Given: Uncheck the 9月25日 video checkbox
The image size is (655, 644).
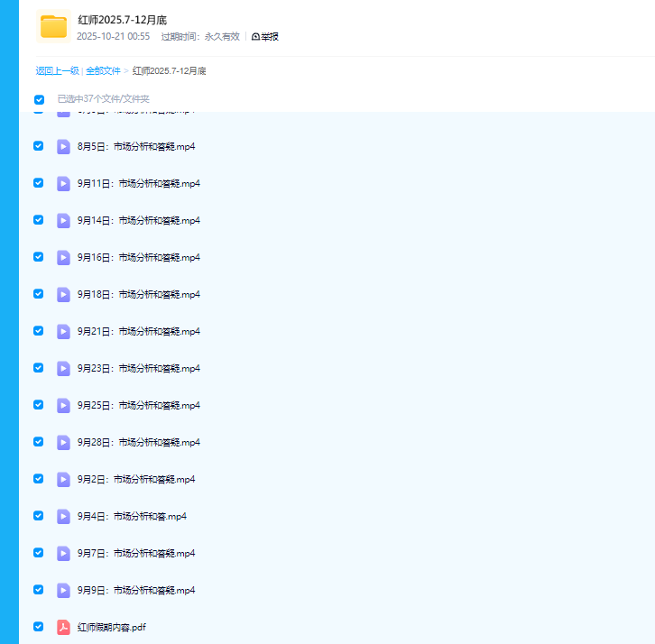Looking at the screenshot, I should (39, 405).
